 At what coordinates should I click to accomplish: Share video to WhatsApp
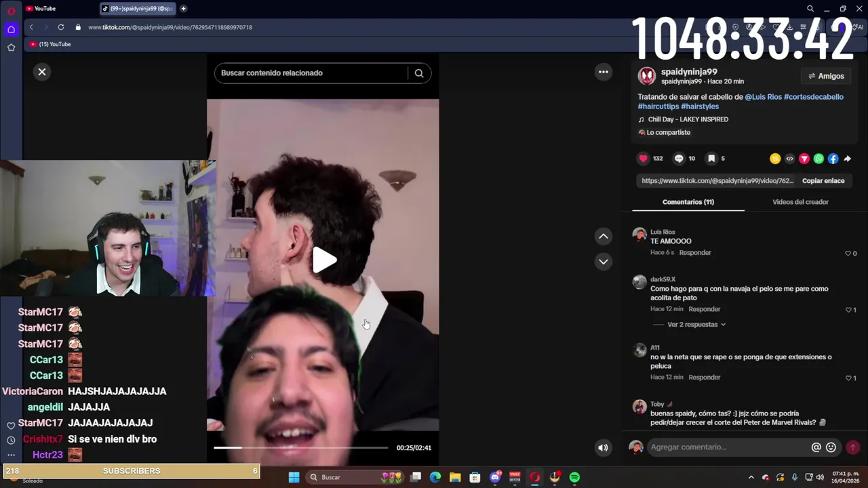click(818, 159)
